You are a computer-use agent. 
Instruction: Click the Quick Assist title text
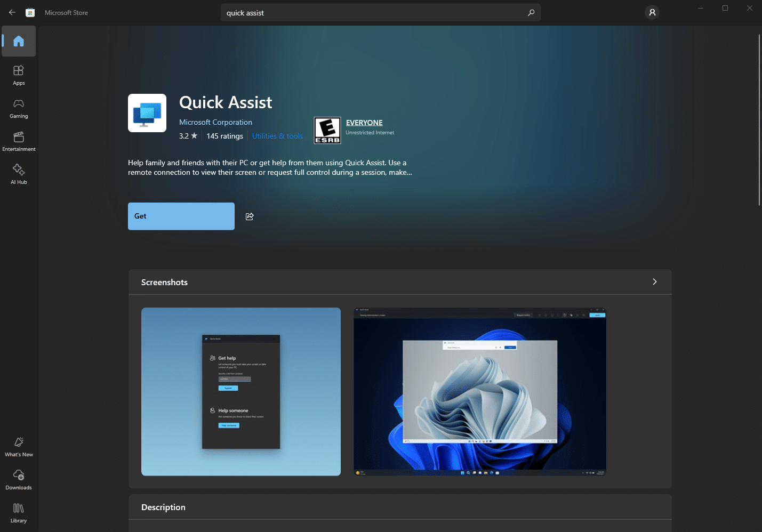coord(226,102)
